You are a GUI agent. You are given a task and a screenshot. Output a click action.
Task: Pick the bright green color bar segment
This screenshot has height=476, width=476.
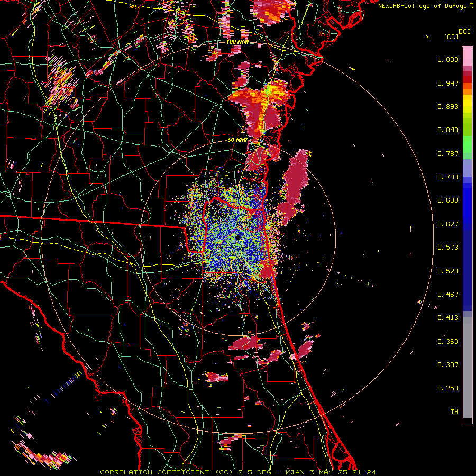coord(467,144)
